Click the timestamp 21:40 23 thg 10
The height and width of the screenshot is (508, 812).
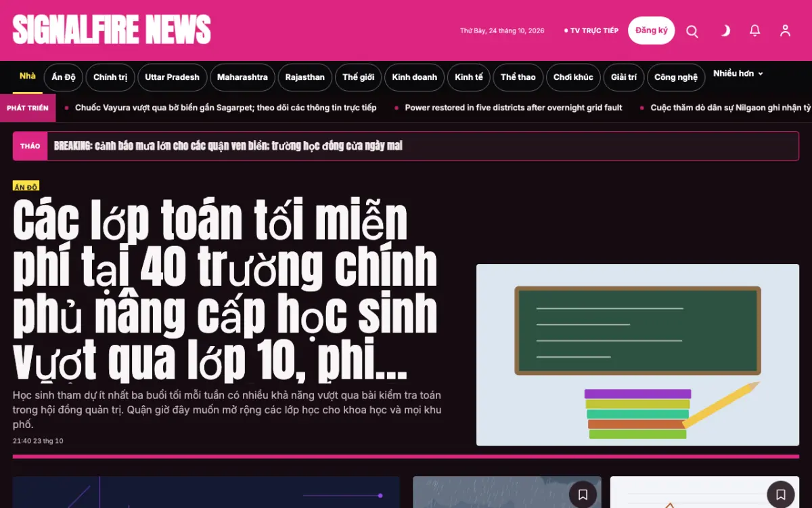[x=38, y=441]
